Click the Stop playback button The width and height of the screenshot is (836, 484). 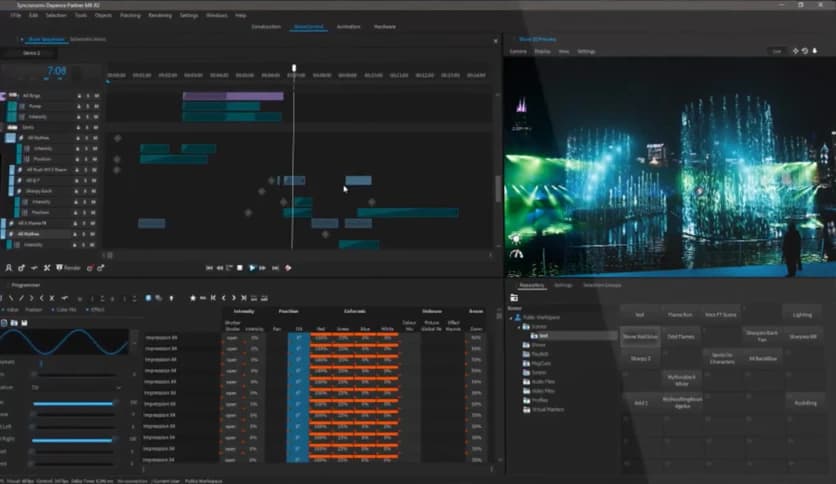[x=240, y=268]
